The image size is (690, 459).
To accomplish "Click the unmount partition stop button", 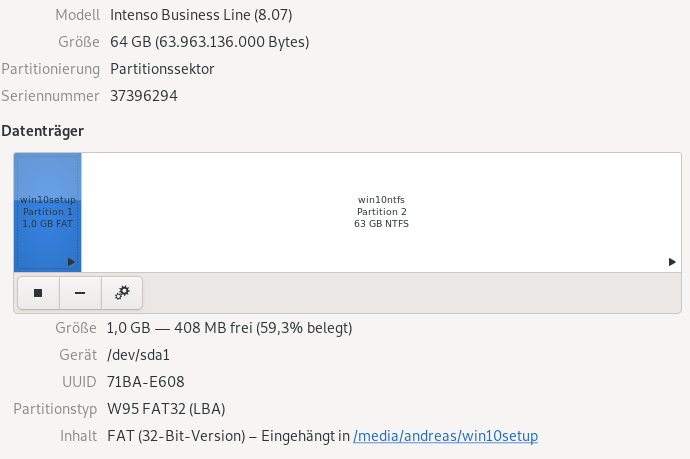I will click(x=38, y=293).
